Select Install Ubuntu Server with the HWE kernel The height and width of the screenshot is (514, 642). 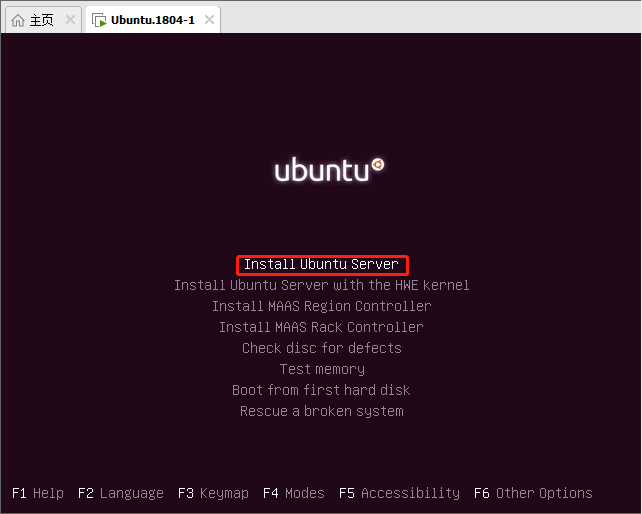tap(321, 285)
